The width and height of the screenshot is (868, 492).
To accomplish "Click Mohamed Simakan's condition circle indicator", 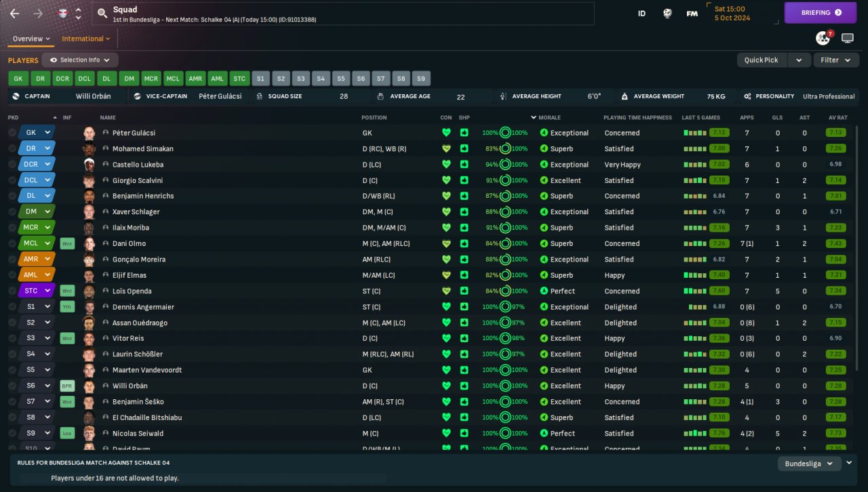I will [x=505, y=148].
